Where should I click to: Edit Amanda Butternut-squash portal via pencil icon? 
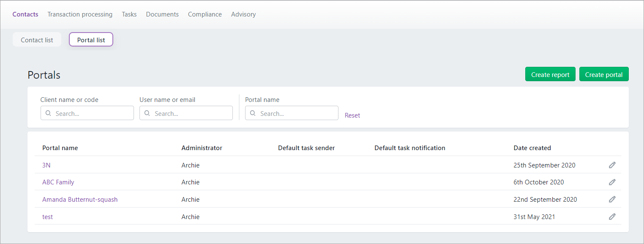coord(612,199)
